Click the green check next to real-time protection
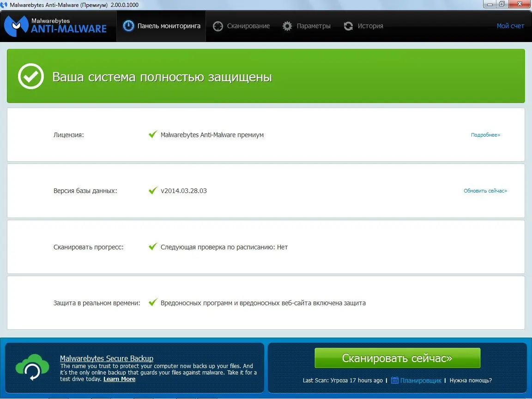 point(153,302)
